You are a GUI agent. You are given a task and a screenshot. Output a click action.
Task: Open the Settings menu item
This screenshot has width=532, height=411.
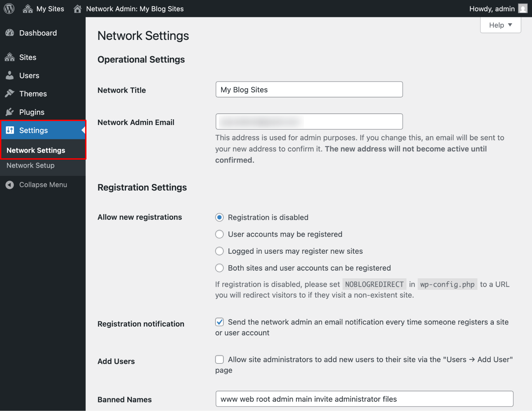[x=43, y=130]
